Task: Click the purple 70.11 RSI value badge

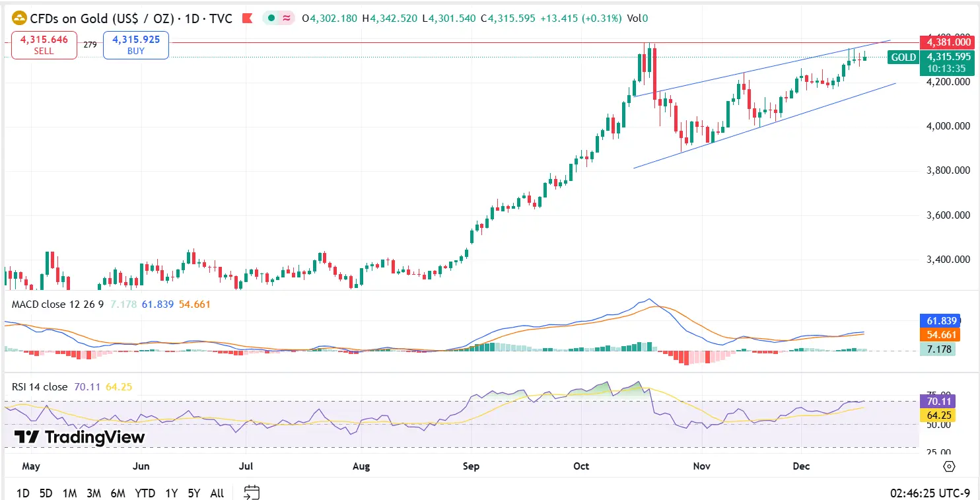Action: coord(938,401)
